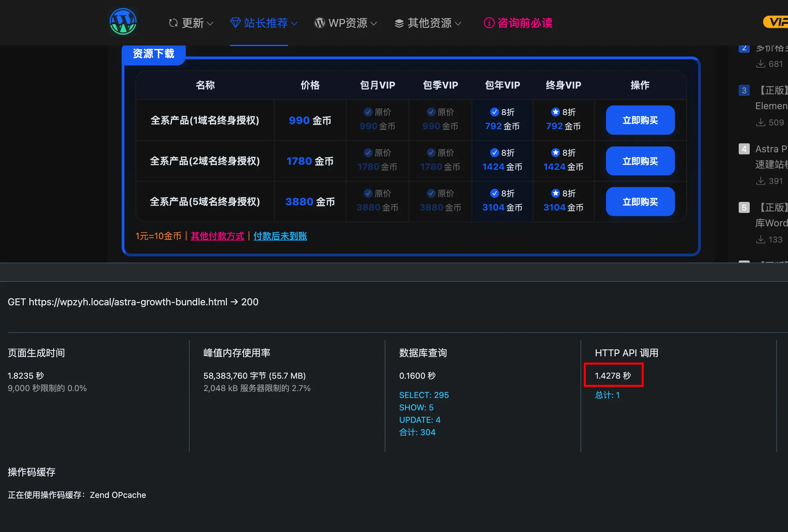This screenshot has height=532, width=788.
Task: Open the Astra sidebar article
Action: coord(771,156)
